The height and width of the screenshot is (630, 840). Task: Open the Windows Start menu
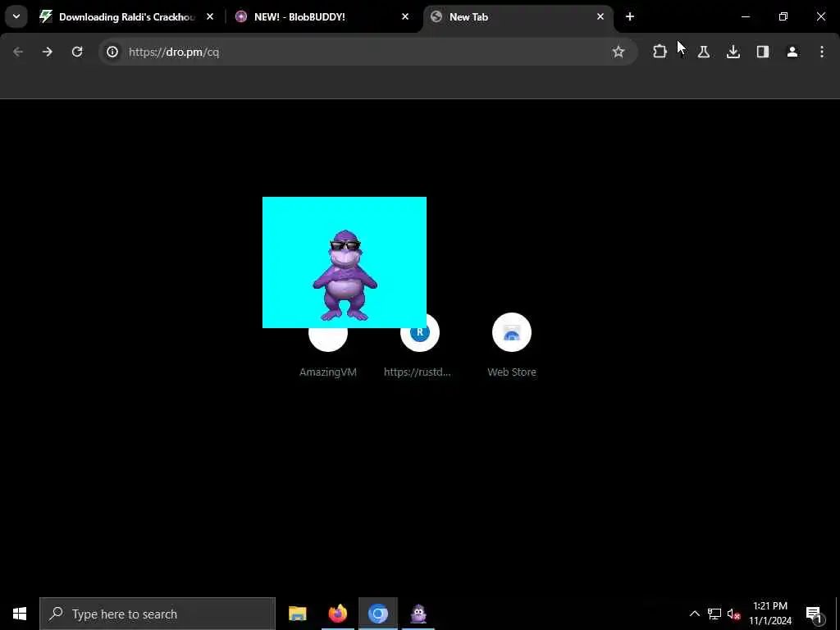pos(20,614)
